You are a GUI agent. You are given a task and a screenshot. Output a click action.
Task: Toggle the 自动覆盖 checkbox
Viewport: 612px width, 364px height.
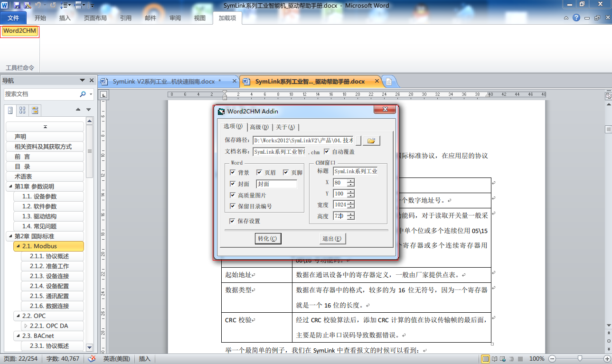coord(327,152)
